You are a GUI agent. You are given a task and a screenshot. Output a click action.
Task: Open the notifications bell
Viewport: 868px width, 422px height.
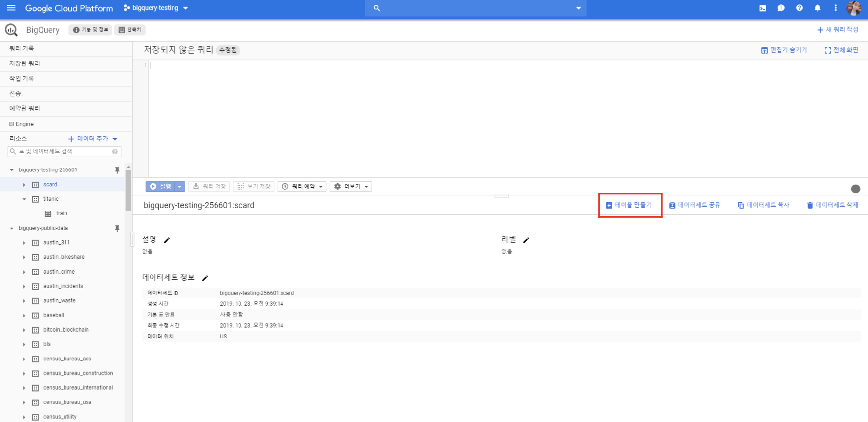pyautogui.click(x=817, y=8)
